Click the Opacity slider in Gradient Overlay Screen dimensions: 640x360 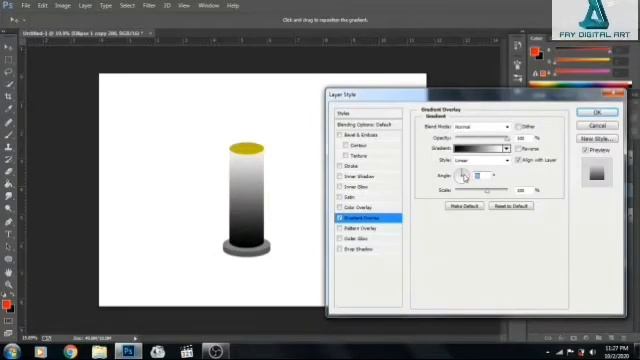pos(482,138)
